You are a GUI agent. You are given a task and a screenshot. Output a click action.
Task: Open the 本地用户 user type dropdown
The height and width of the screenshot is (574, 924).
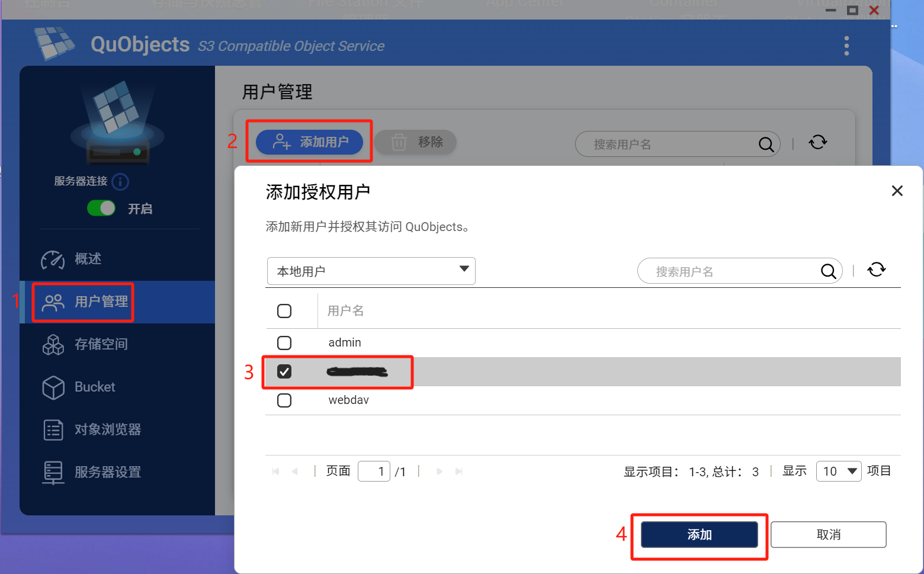pos(371,271)
